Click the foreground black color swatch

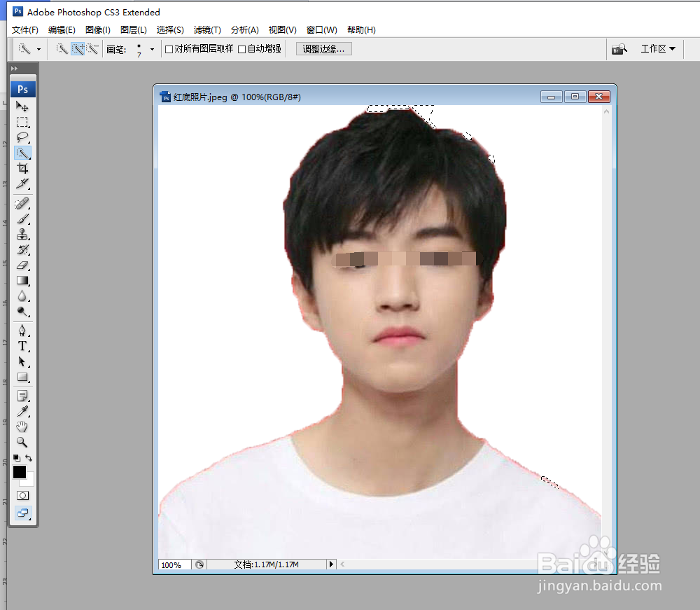click(x=19, y=471)
